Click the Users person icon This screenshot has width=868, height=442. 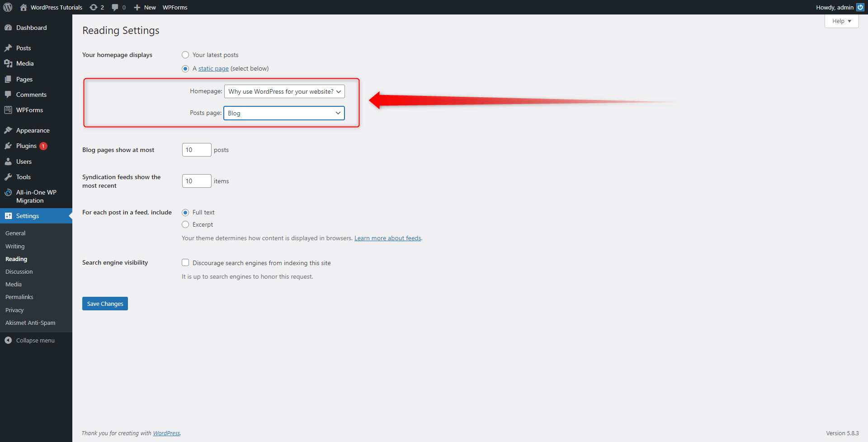pos(8,162)
